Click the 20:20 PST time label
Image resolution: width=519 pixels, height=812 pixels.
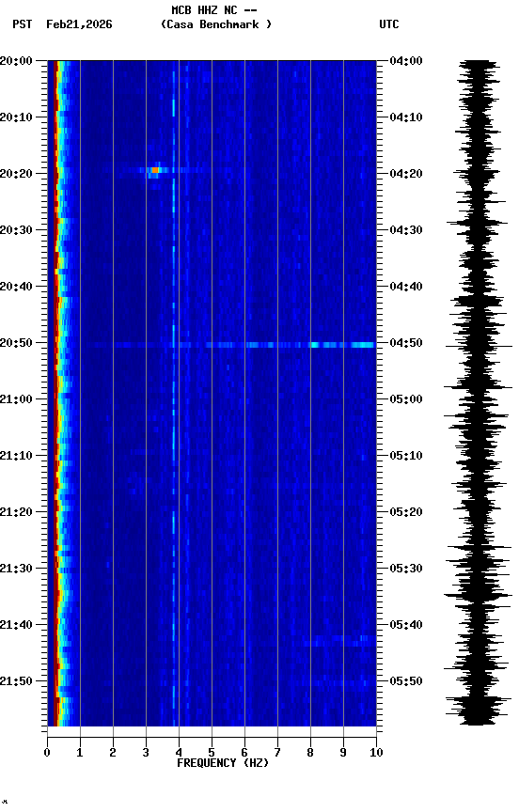[x=16, y=174]
